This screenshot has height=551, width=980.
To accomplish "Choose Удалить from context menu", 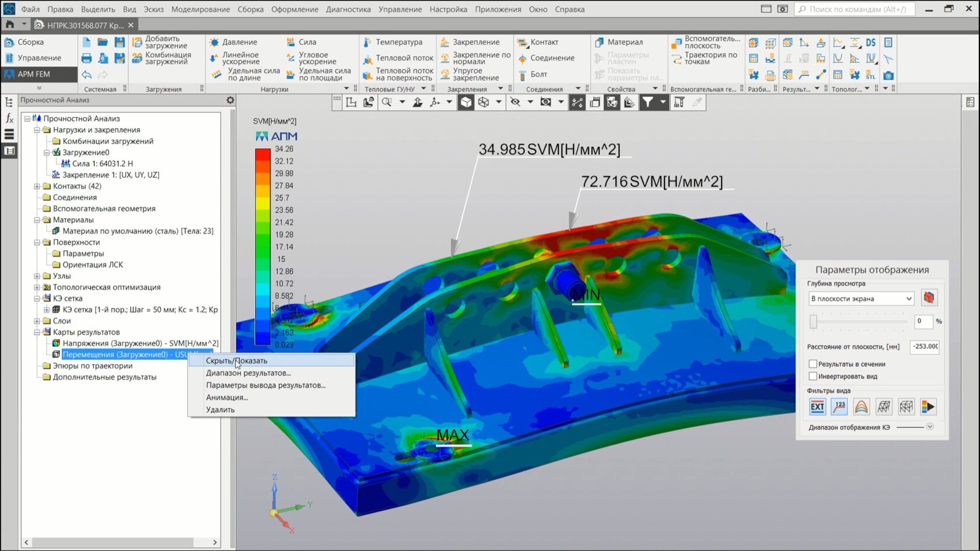I will tap(271, 409).
